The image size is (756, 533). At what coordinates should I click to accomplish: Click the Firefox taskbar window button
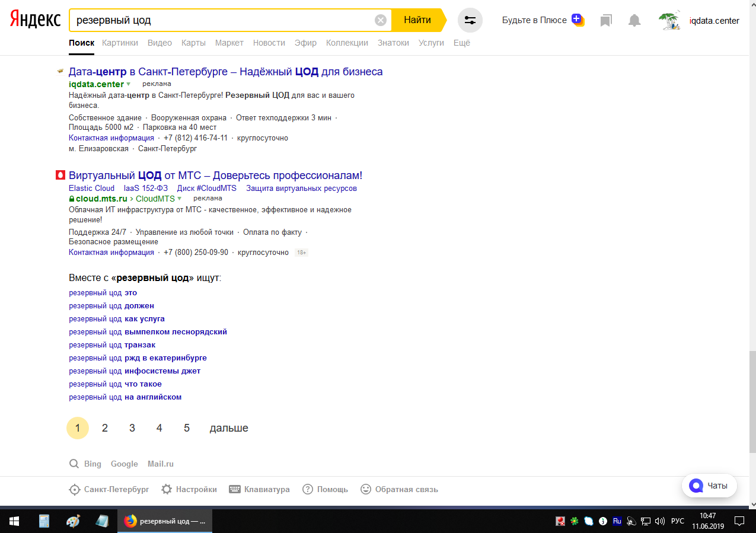point(165,521)
